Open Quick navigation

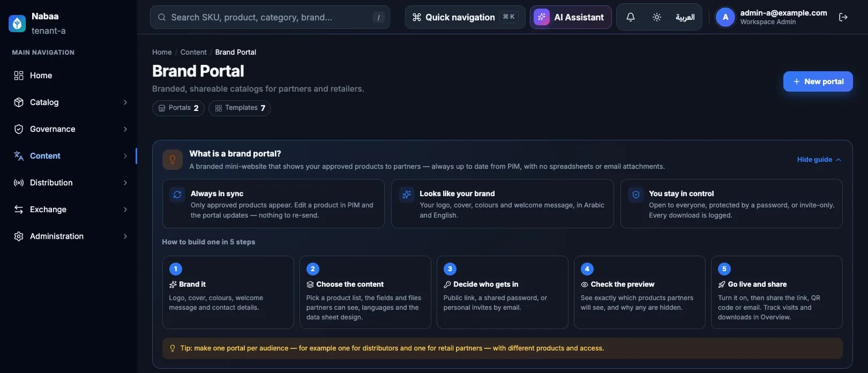coord(465,17)
